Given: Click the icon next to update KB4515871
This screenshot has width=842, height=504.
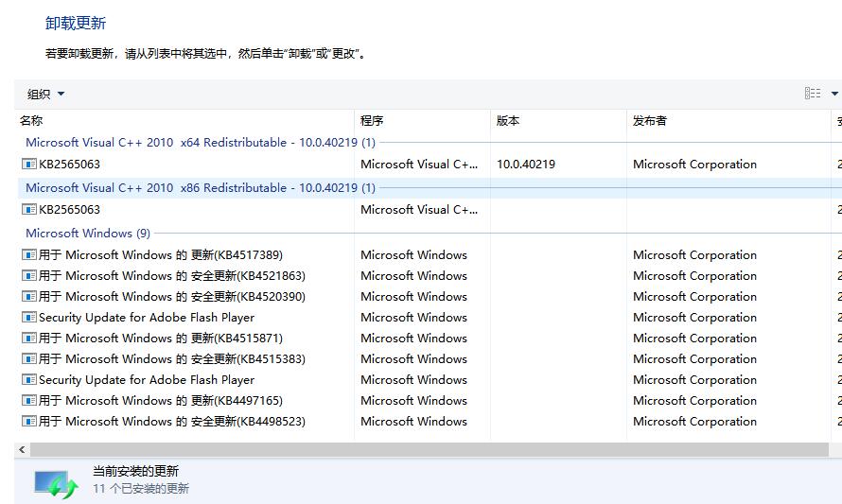Looking at the screenshot, I should (x=28, y=339).
